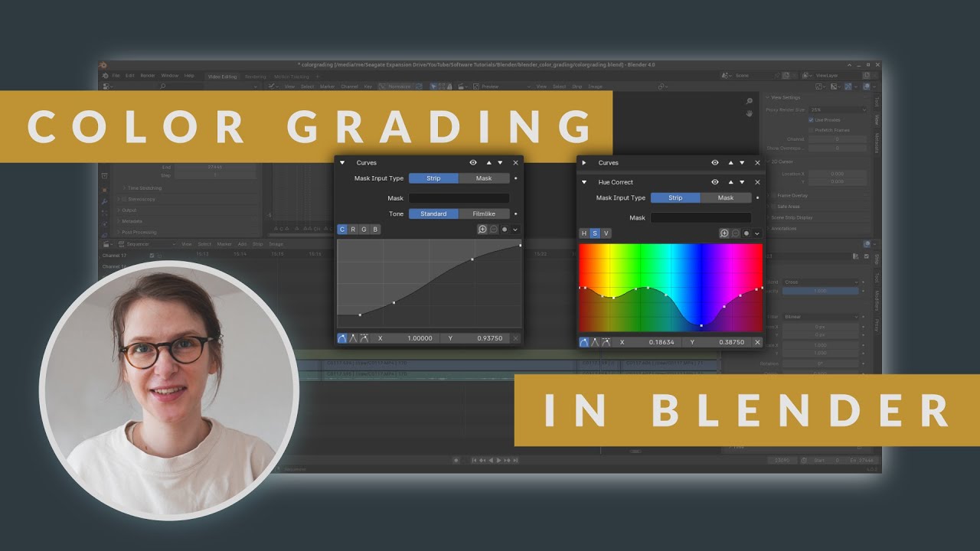Select the V value channel
The width and height of the screenshot is (980, 551).
click(606, 233)
